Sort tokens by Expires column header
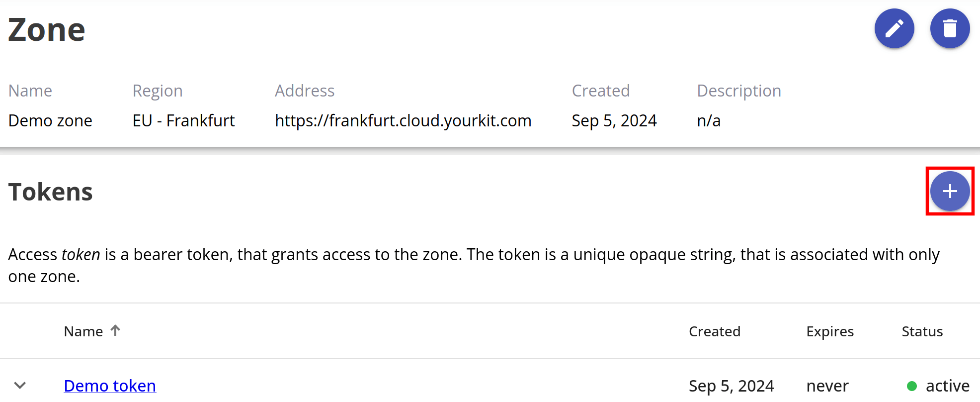Viewport: 980px width, 402px height. 830,331
